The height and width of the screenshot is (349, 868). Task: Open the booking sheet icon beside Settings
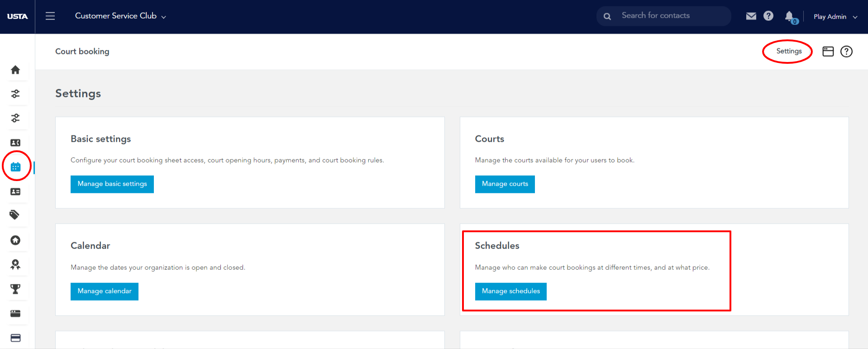pyautogui.click(x=828, y=52)
